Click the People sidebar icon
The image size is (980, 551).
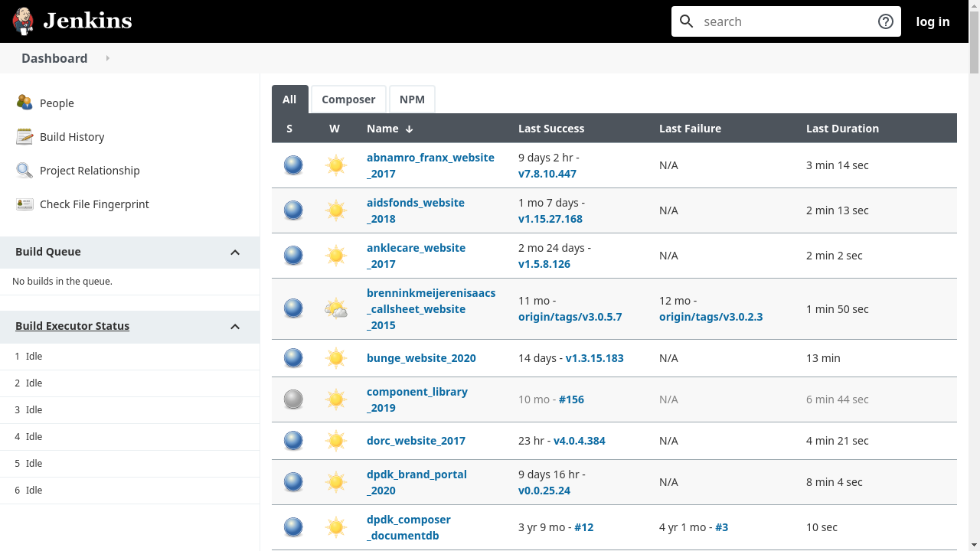coord(24,103)
